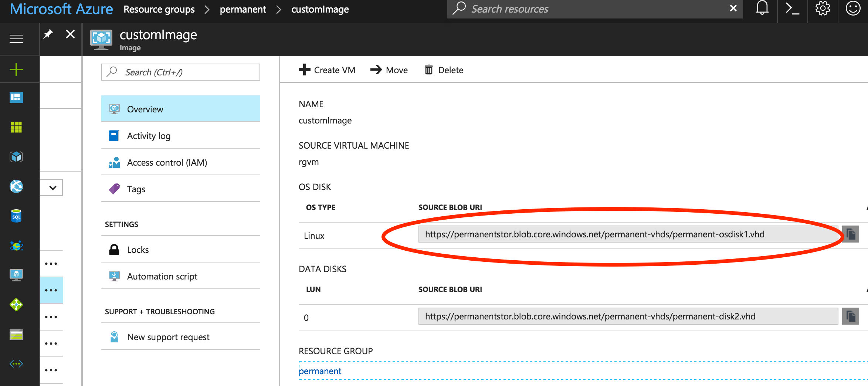Open Resource groups cube icon in sidebar
This screenshot has height=386, width=868.
[16, 157]
